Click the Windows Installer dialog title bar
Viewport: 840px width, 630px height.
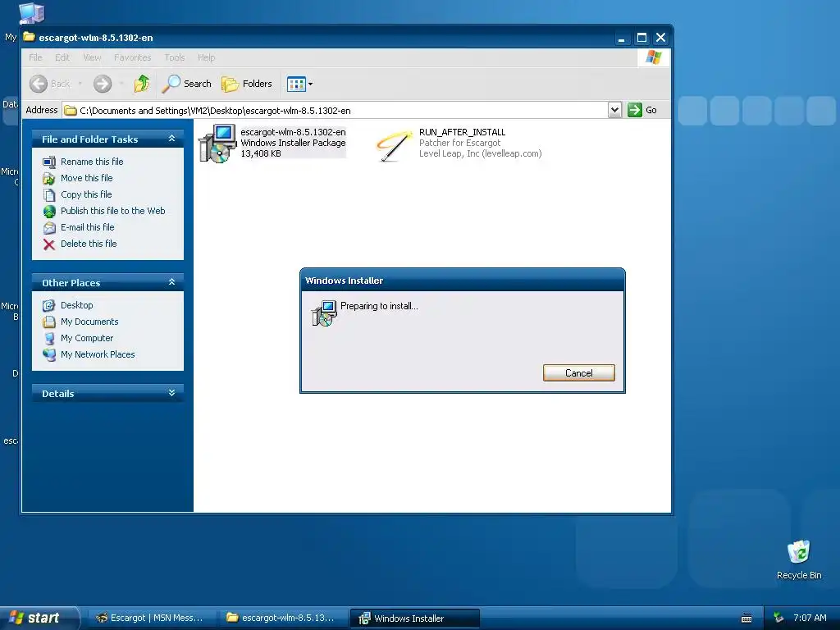point(462,281)
